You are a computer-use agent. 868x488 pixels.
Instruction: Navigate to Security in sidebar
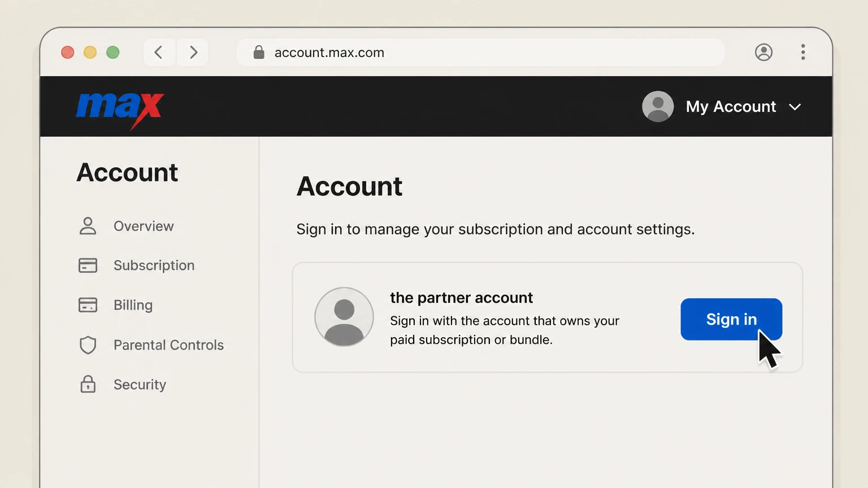pos(140,385)
